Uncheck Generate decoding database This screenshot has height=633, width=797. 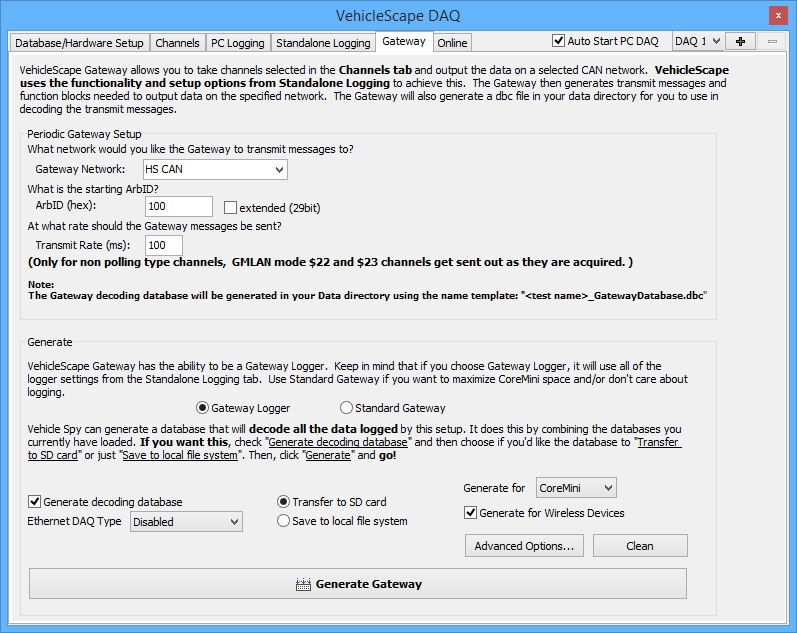pos(35,502)
